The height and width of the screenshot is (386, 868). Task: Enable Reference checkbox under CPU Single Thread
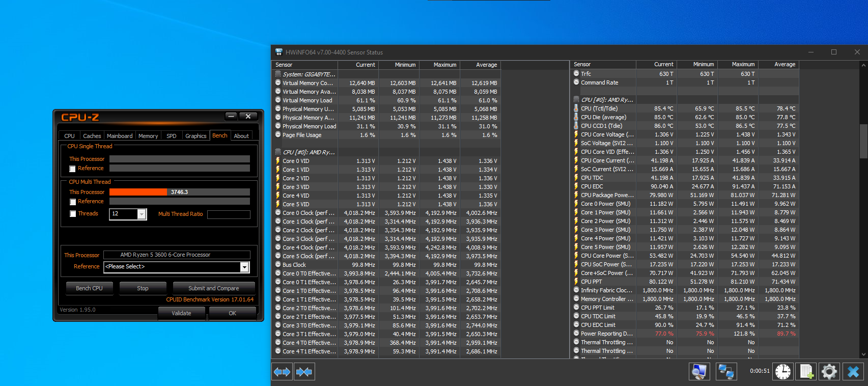click(x=72, y=169)
